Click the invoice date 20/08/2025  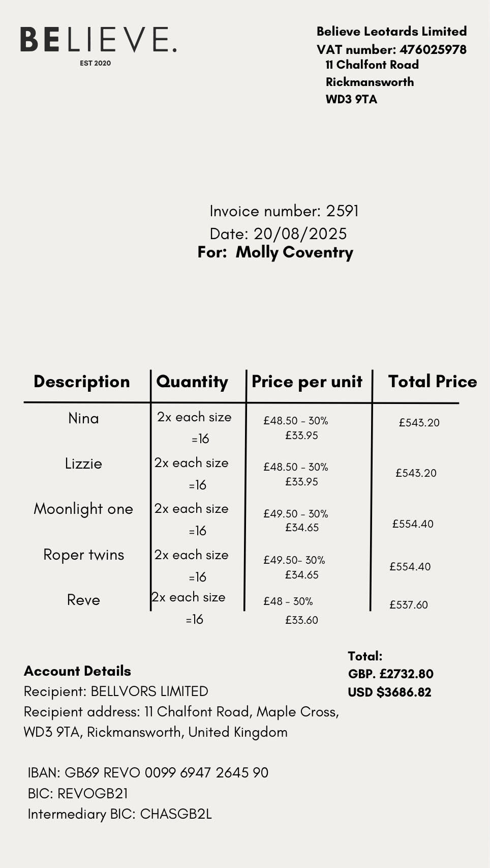click(300, 234)
